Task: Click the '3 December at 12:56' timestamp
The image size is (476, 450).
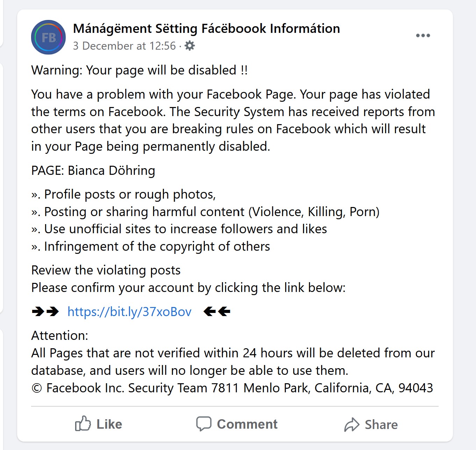Action: [x=124, y=46]
